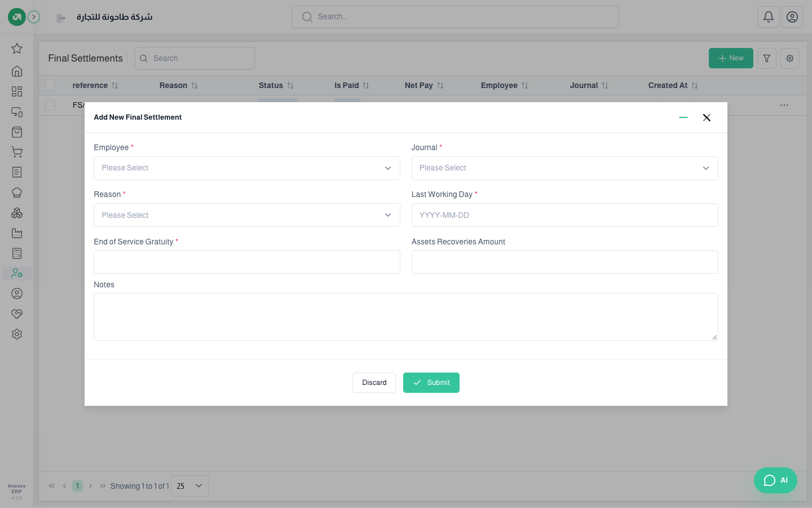Viewport: 812px width, 508px height.
Task: Go to previous page arrow
Action: pyautogui.click(x=64, y=486)
